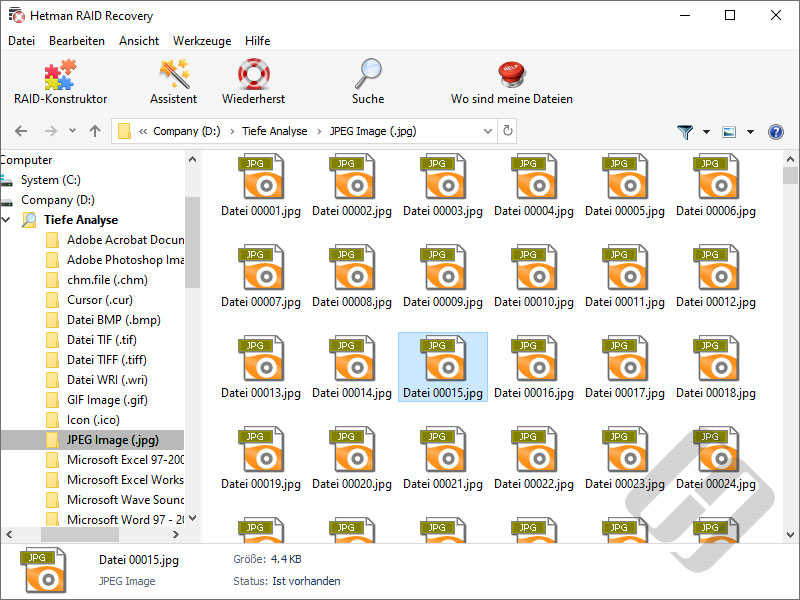Select file Datei 00017.jpg
This screenshot has width=800, height=600.
coord(625,368)
